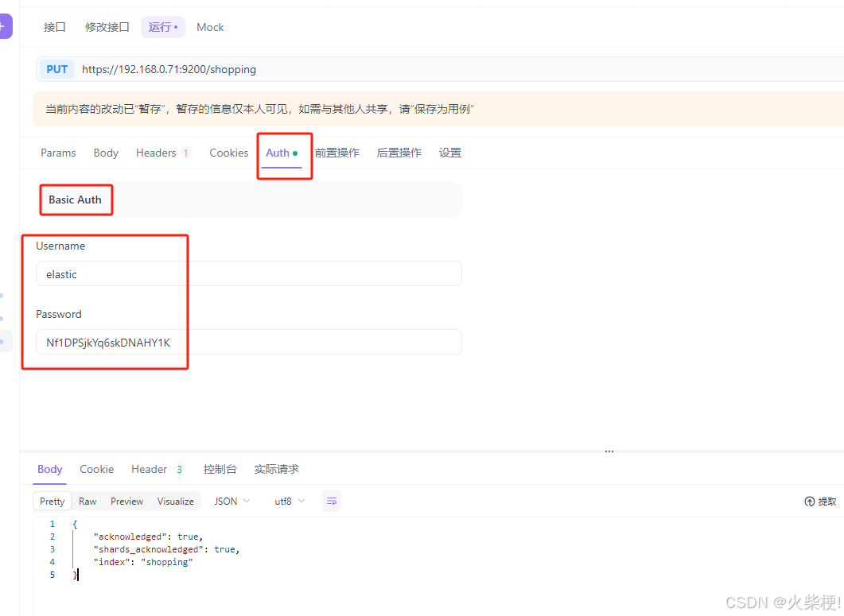The width and height of the screenshot is (844, 616).
Task: Click the "shards_acknowledged": true line
Action: coord(167,549)
